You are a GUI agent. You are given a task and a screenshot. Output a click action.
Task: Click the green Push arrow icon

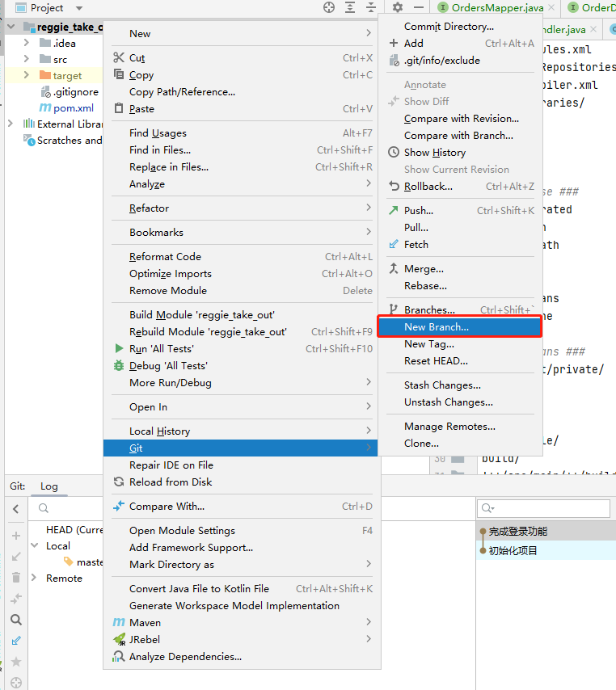394,210
